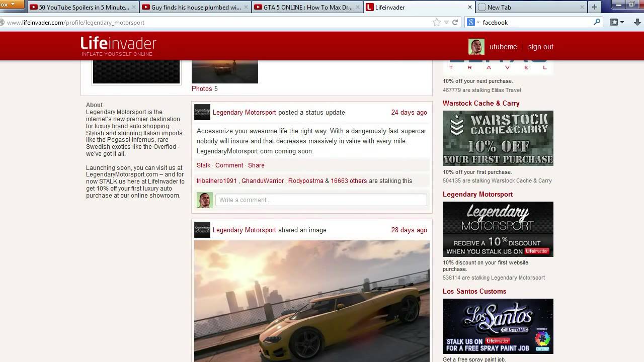Image resolution: width=644 pixels, height=362 pixels.
Task: Click Comment under the status update
Action: 229,165
